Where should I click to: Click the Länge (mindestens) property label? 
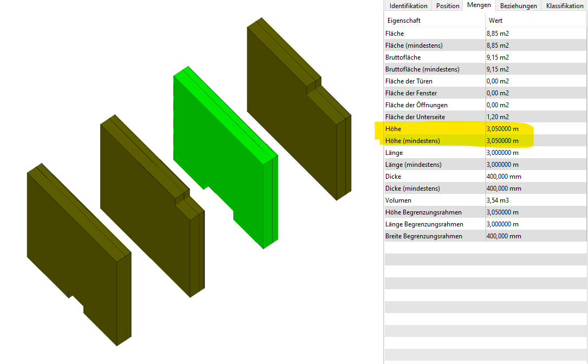(413, 165)
